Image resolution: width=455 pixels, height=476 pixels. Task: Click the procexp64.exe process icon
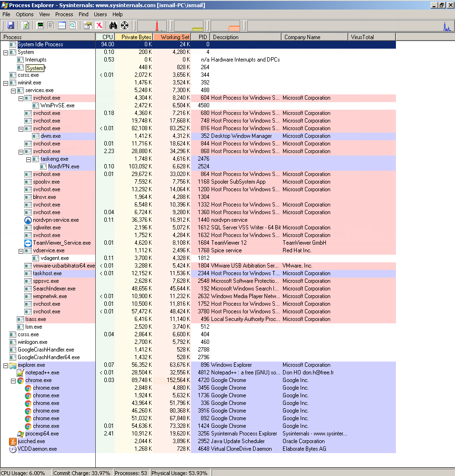(20, 434)
